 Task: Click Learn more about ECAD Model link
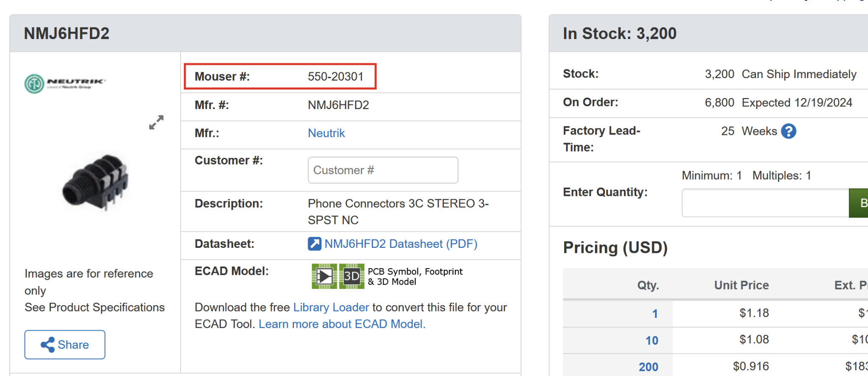[x=342, y=324]
